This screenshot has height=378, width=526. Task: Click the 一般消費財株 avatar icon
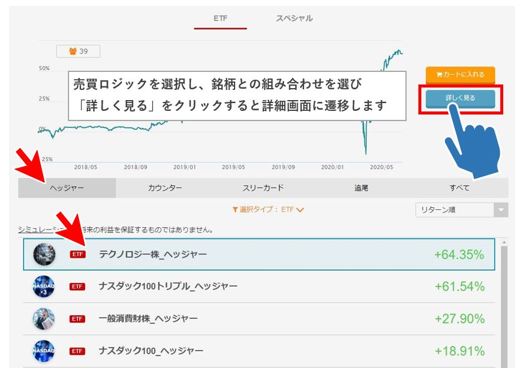pos(44,319)
